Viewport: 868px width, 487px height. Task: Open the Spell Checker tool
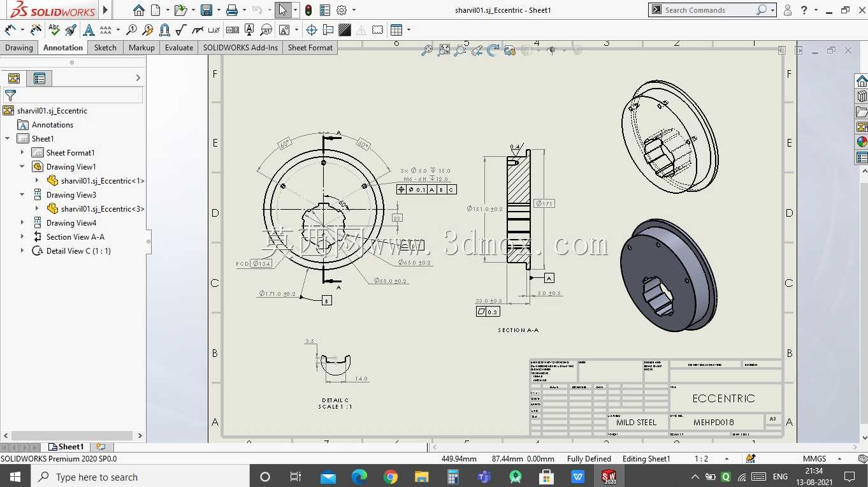pyautogui.click(x=54, y=29)
